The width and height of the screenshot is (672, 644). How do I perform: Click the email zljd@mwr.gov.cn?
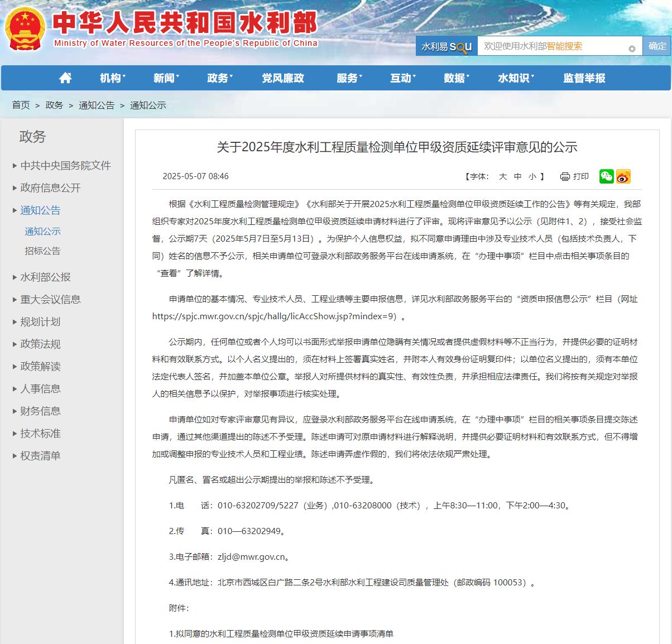click(251, 557)
